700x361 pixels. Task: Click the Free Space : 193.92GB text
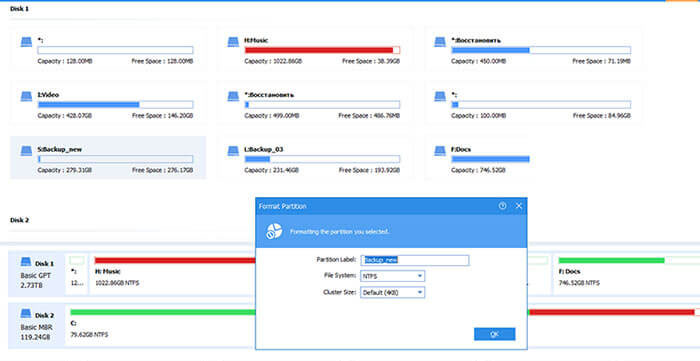click(369, 170)
